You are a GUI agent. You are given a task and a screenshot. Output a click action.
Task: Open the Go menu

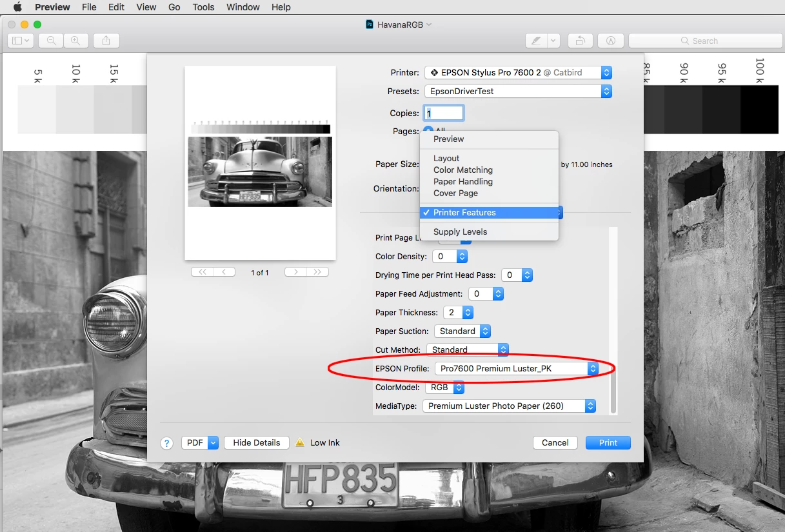point(174,7)
